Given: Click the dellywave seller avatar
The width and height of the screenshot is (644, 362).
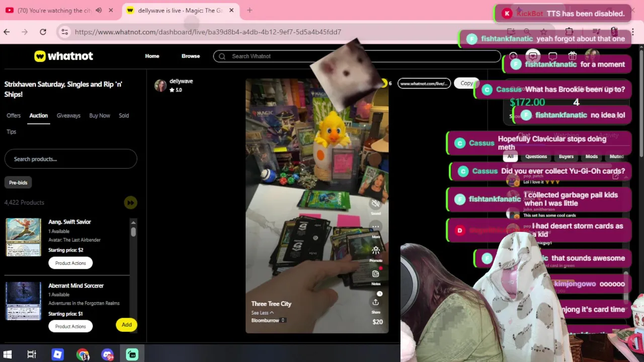Looking at the screenshot, I should point(160,85).
